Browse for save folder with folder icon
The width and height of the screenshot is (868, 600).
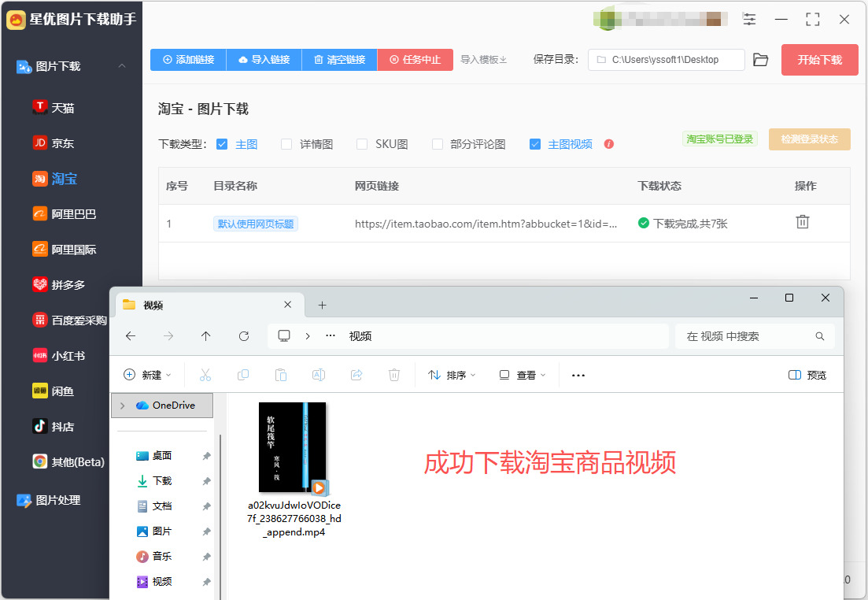point(761,59)
